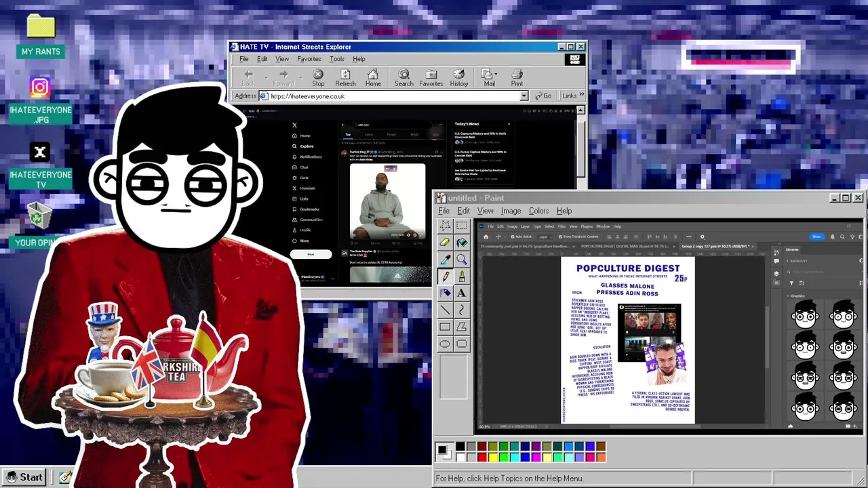Click the white Post button on X
This screenshot has width=868, height=488.
coord(311,254)
